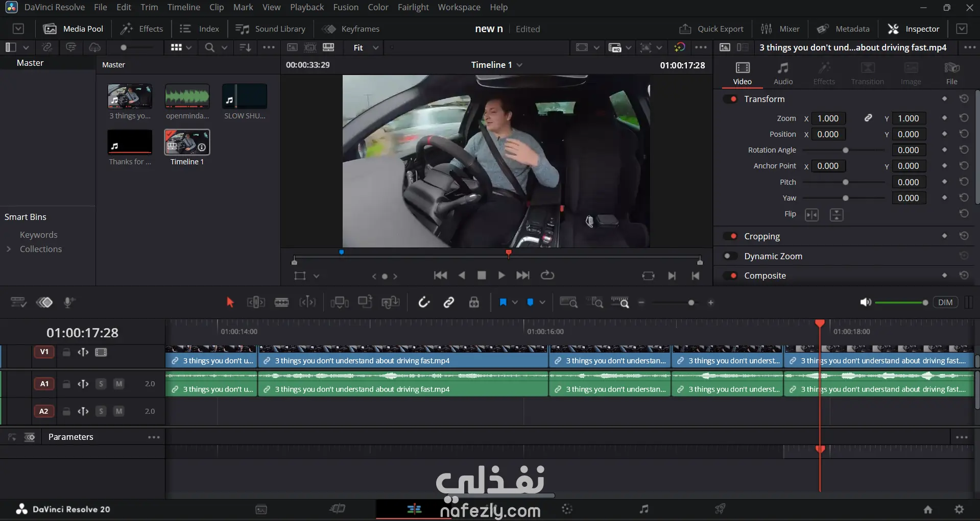The image size is (980, 521).
Task: Choose the Blade Edit tool
Action: (281, 303)
